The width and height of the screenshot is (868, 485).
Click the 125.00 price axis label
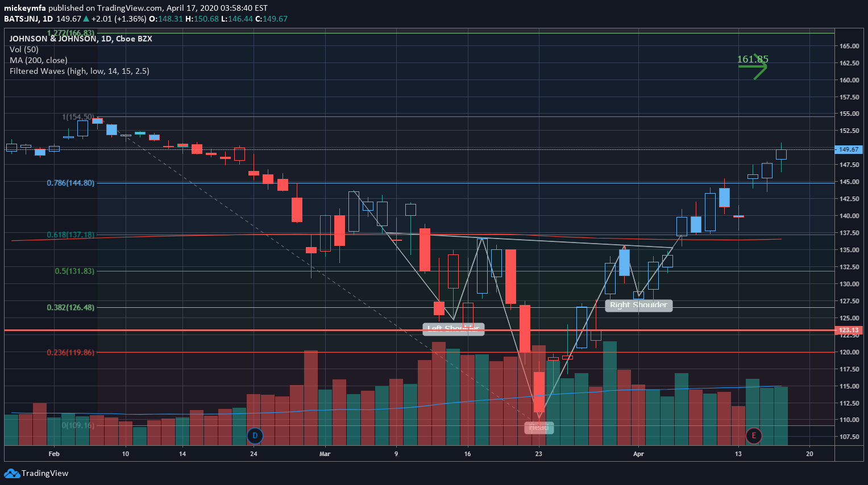[x=849, y=318]
